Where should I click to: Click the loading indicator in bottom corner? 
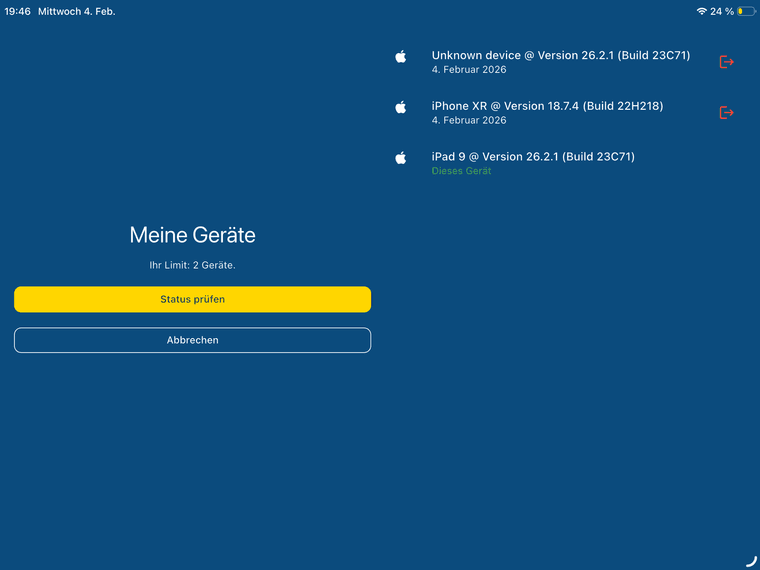750,560
